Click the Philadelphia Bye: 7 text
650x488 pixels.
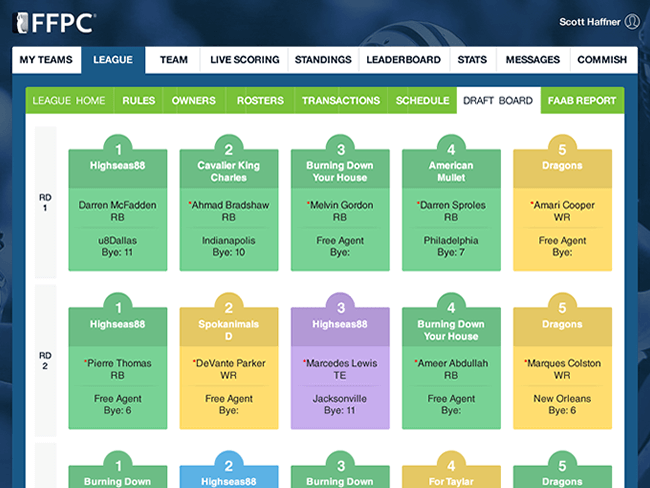(451, 246)
